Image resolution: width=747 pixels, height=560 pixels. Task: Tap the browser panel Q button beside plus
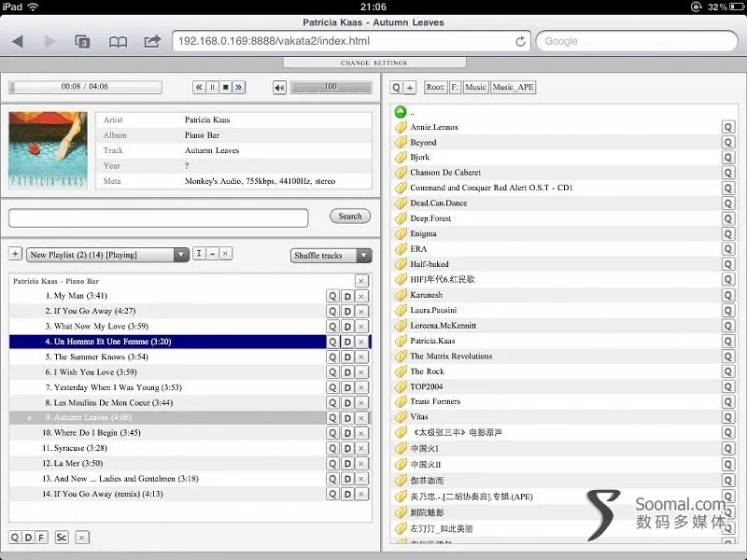point(396,87)
